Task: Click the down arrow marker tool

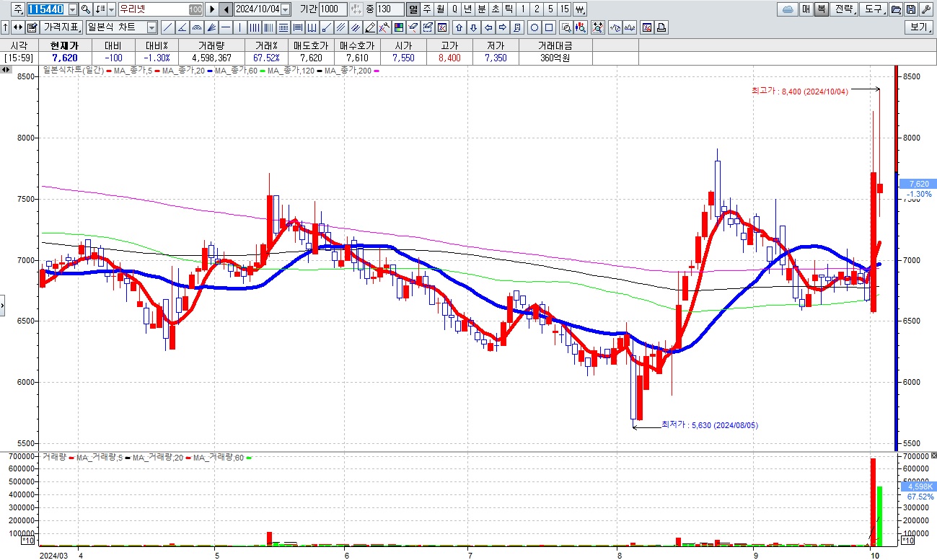Action: pyautogui.click(x=473, y=27)
